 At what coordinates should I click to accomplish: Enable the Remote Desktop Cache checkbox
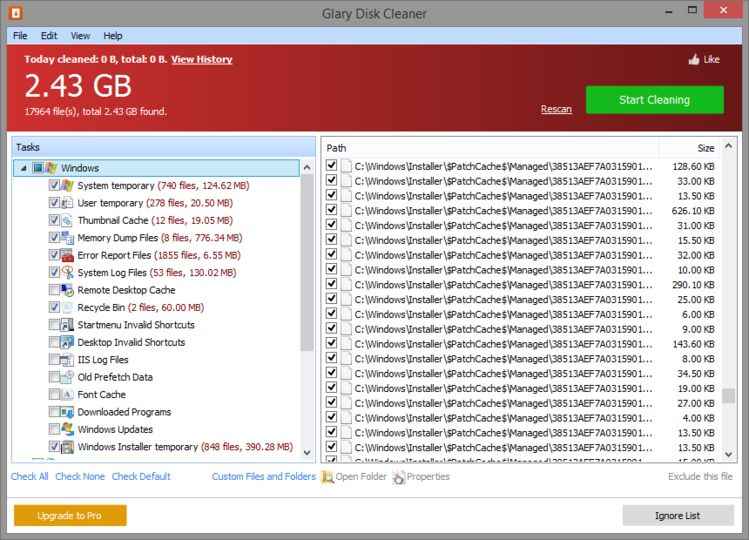pos(54,290)
